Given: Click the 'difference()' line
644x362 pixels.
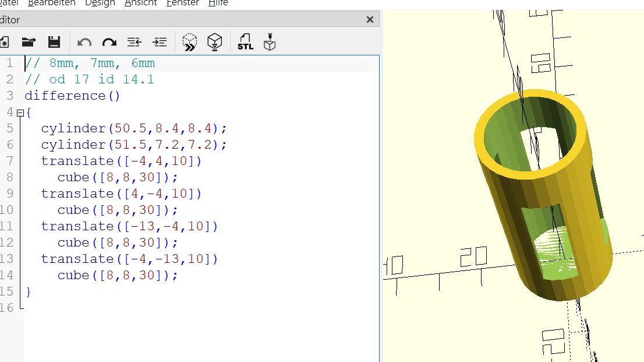Looking at the screenshot, I should point(72,96).
